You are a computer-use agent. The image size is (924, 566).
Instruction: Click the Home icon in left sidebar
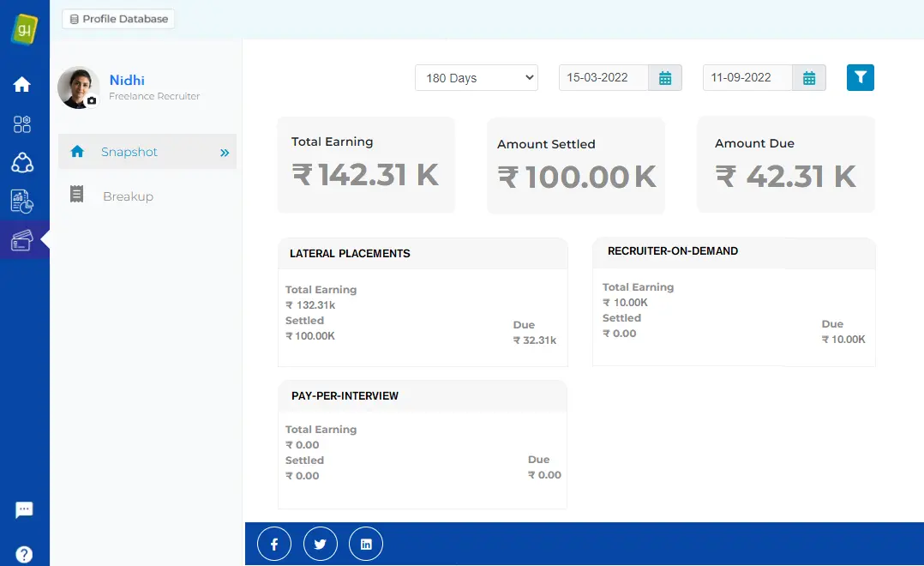pyautogui.click(x=22, y=85)
